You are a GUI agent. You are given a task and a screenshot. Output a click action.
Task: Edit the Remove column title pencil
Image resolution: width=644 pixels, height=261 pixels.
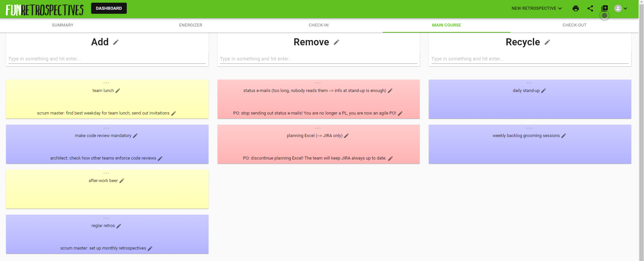pyautogui.click(x=336, y=42)
